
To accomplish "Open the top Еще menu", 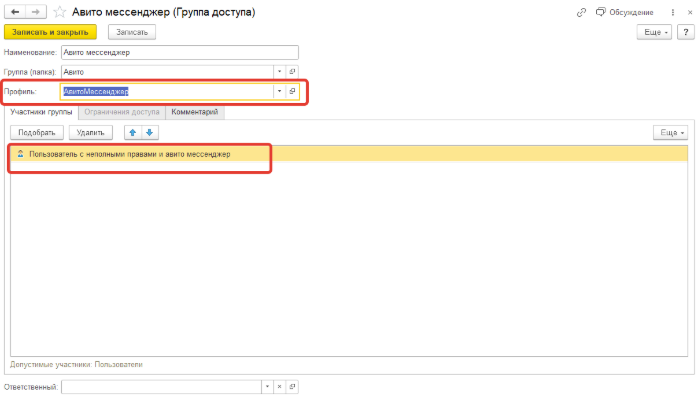I will tap(655, 32).
